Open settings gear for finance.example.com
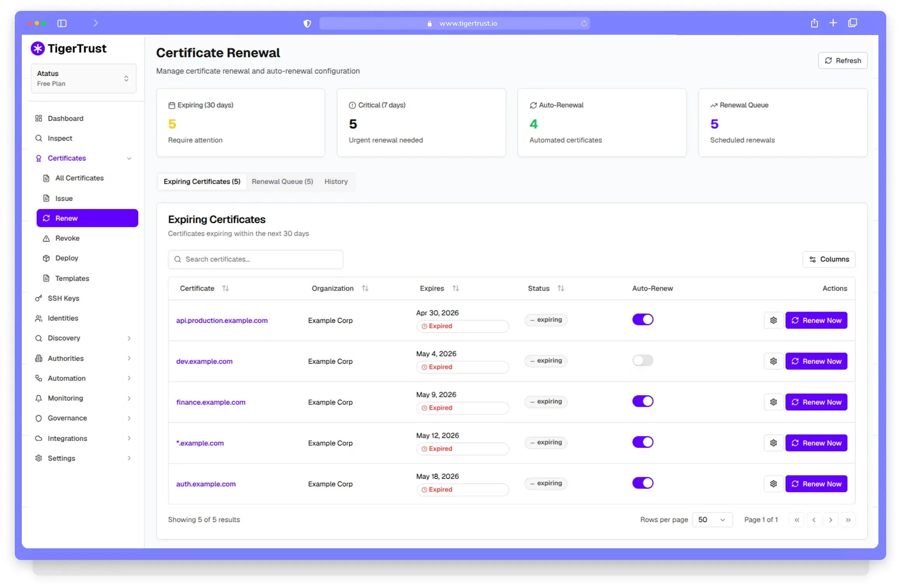901x588 pixels. pos(773,402)
